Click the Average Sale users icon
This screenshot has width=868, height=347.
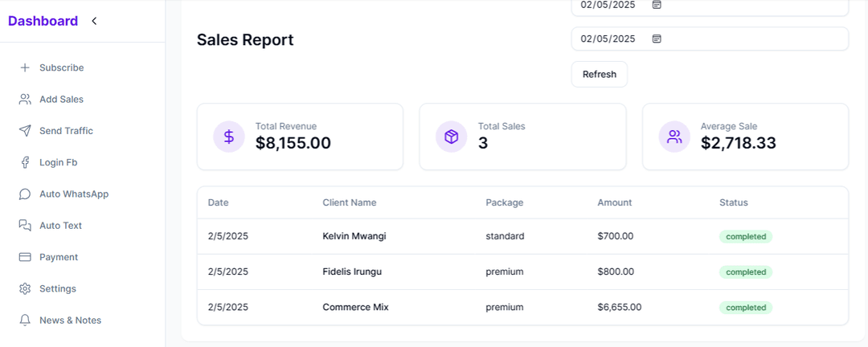tap(674, 137)
